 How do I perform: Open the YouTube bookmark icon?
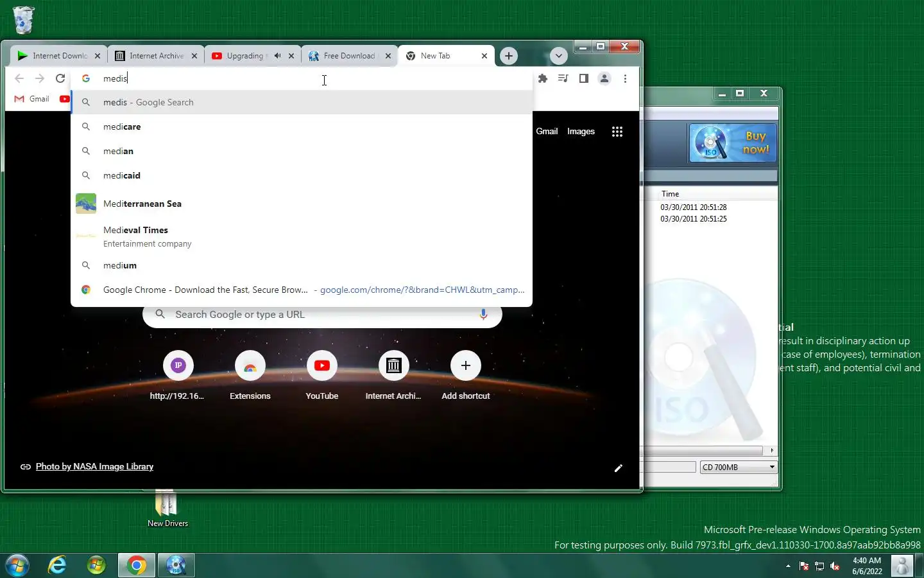pyautogui.click(x=64, y=99)
